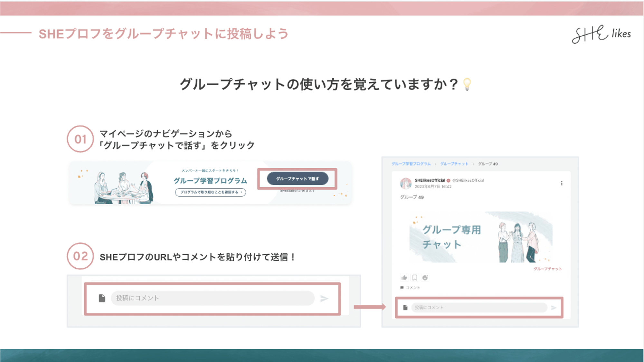Click the file attach icon in enlarged comment box
Screen dimensions: 644x362
click(102, 298)
